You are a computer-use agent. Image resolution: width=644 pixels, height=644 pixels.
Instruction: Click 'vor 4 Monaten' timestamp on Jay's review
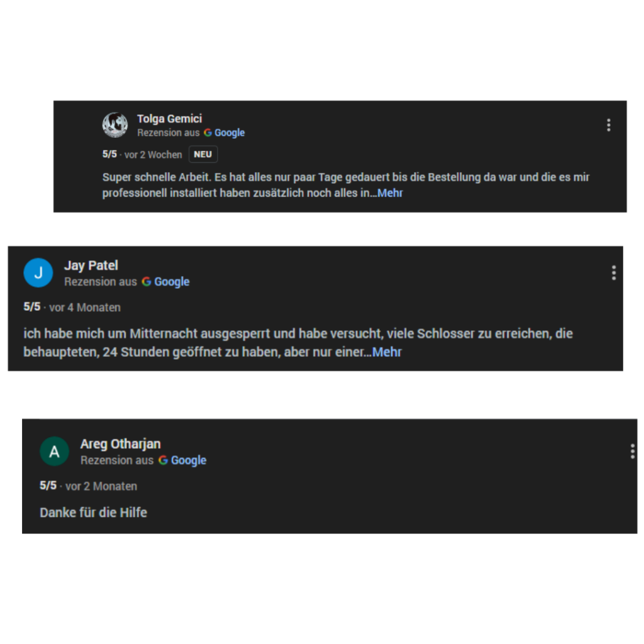[85, 308]
